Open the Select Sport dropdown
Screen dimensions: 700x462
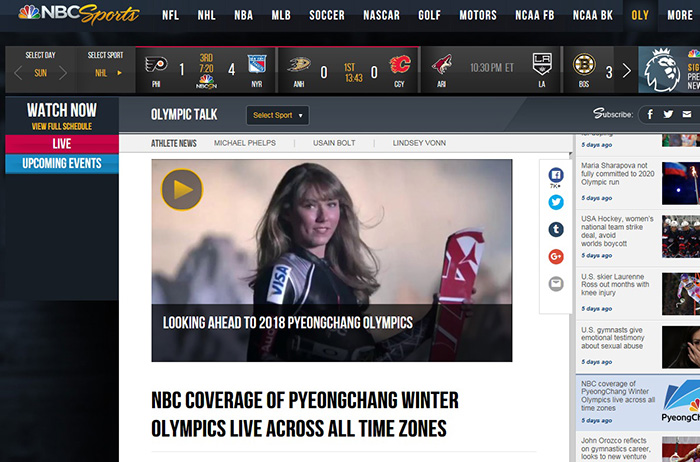pos(277,115)
